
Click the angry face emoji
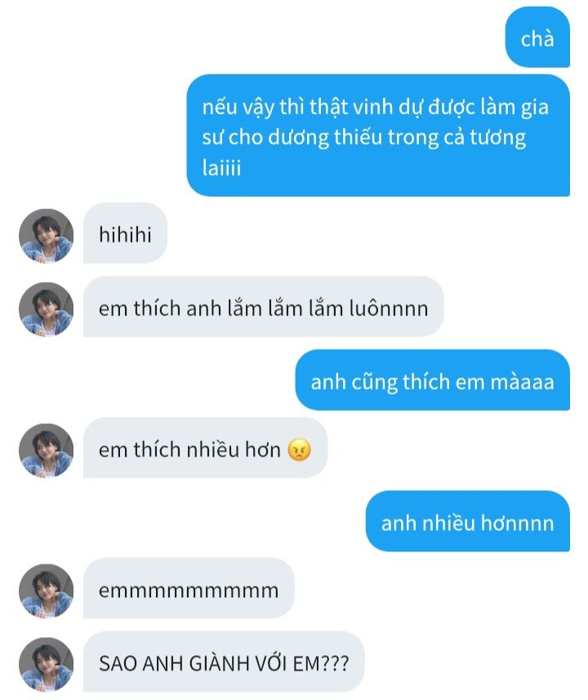coord(299,449)
